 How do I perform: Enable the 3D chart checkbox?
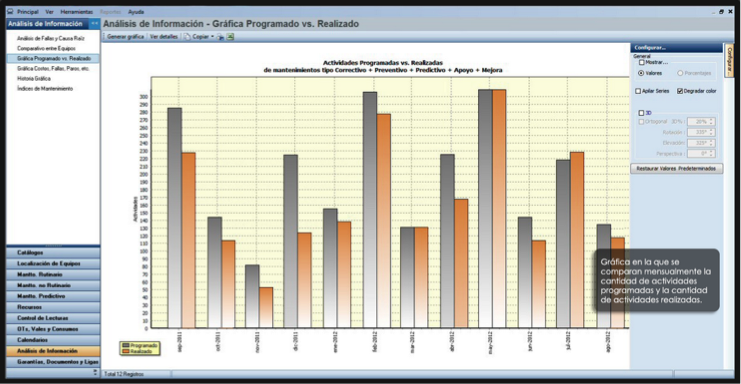click(641, 113)
